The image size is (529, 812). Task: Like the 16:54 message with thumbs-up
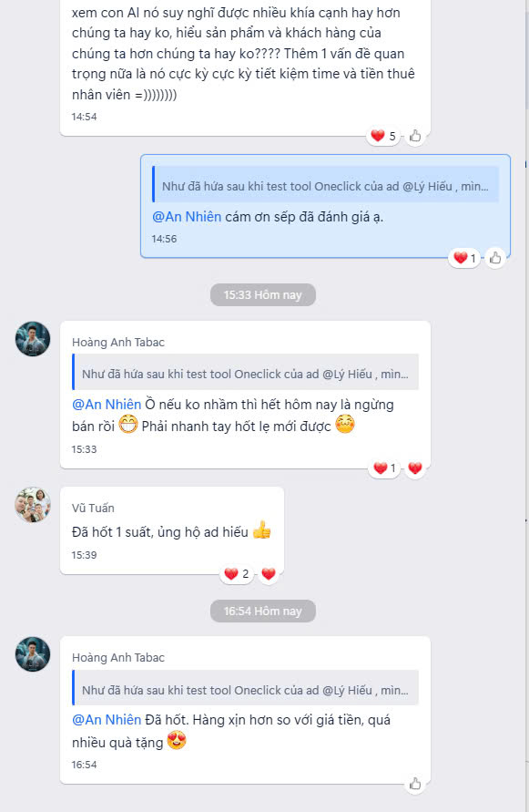coord(415,784)
